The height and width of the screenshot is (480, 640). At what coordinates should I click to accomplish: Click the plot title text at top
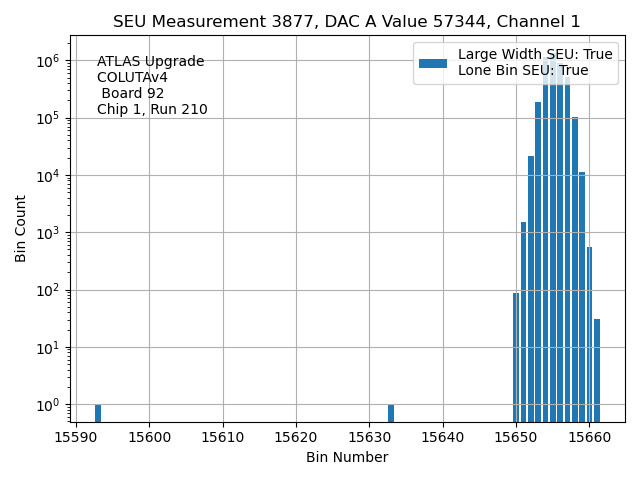(x=346, y=22)
